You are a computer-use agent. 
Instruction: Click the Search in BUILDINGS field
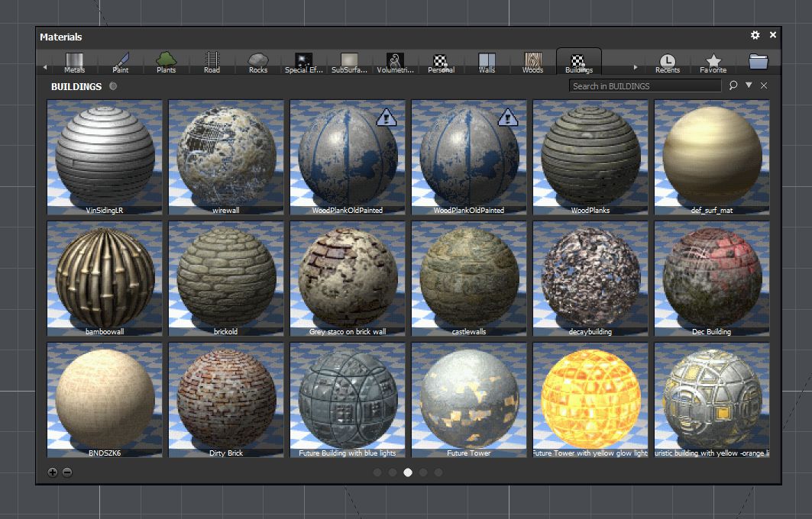pos(645,86)
